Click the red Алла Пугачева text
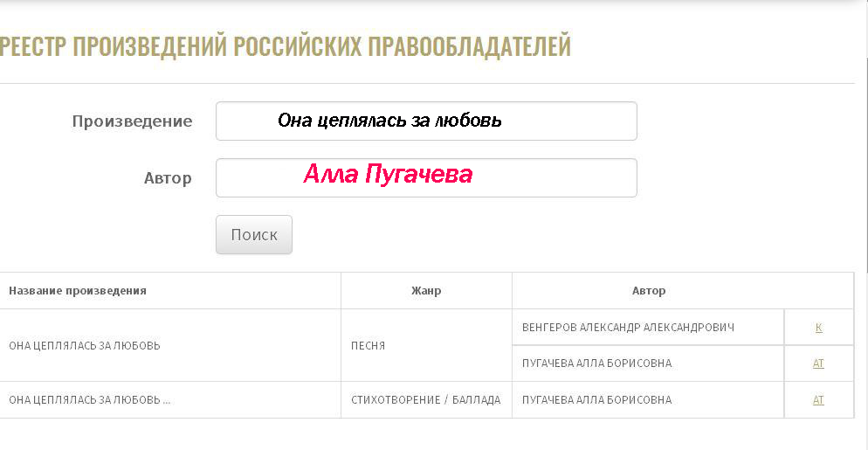The width and height of the screenshot is (868, 450). tap(388, 174)
